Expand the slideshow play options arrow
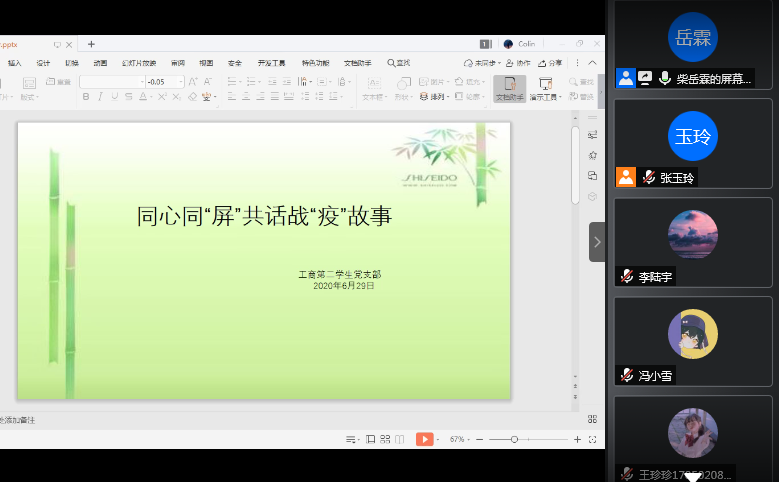Screen dimensions: 779x482 [x=438, y=439]
